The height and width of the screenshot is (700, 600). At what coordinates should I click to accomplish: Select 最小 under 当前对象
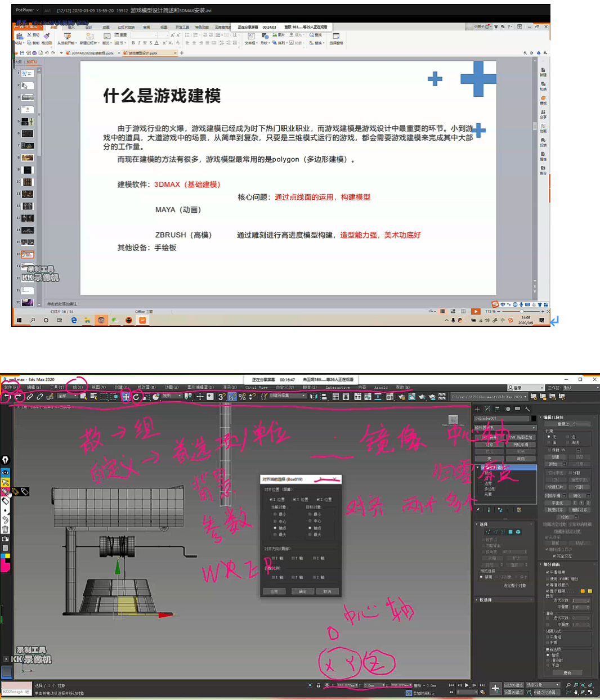click(280, 514)
